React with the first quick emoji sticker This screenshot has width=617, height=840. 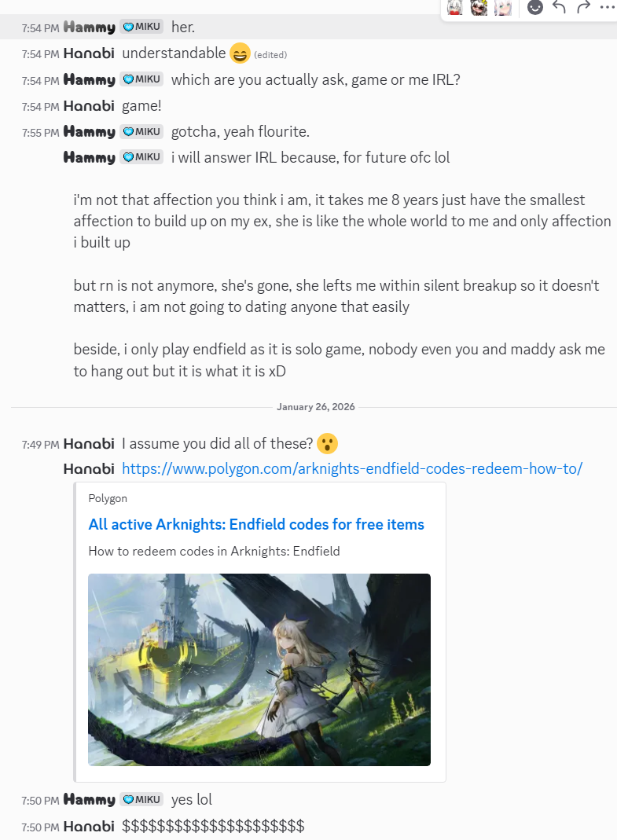(454, 8)
